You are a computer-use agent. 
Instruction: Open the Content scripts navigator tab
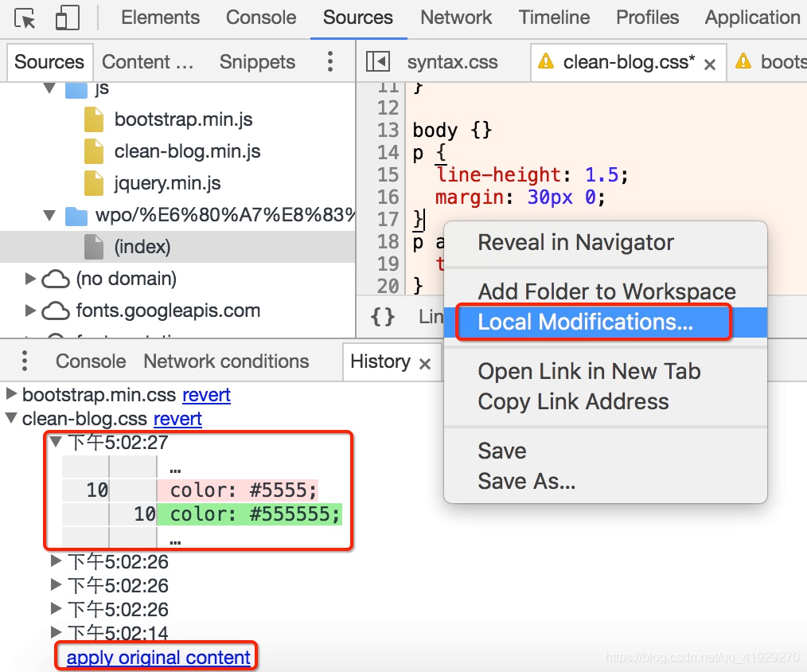148,62
